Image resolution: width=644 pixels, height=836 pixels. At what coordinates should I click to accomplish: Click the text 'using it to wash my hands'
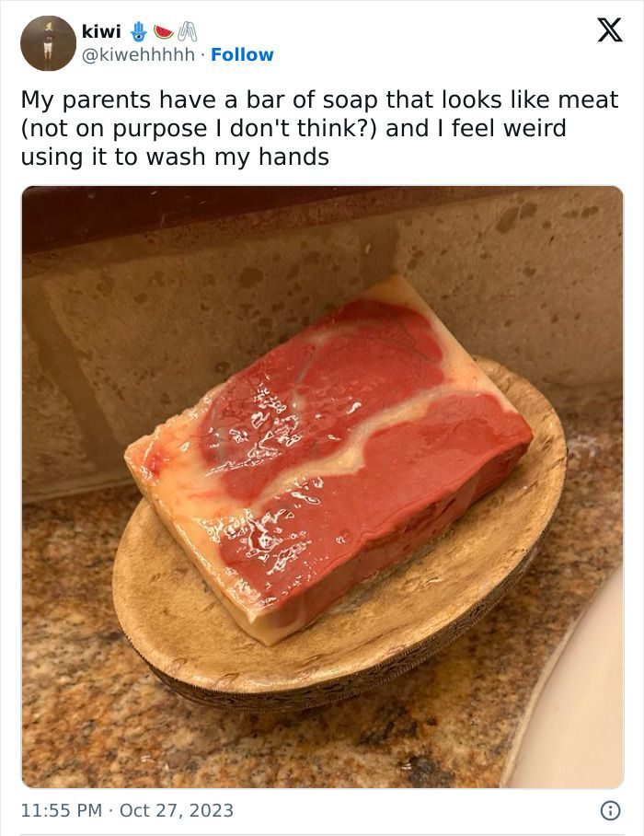pyautogui.click(x=175, y=157)
